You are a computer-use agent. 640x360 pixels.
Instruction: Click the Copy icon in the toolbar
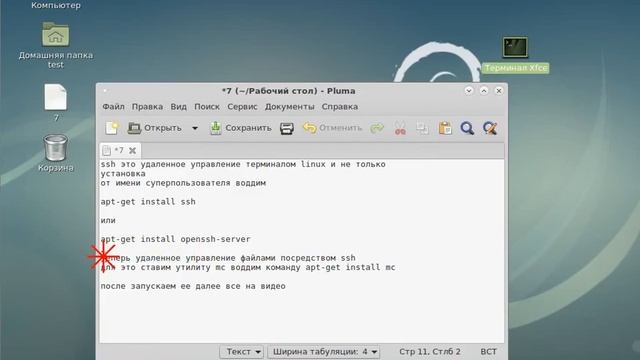[422, 128]
